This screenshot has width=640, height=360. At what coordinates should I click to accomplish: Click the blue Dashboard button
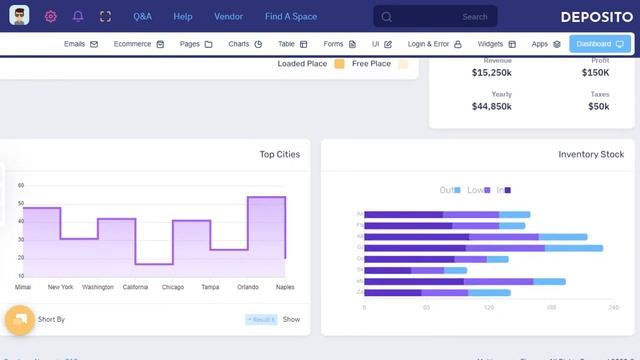(x=600, y=44)
